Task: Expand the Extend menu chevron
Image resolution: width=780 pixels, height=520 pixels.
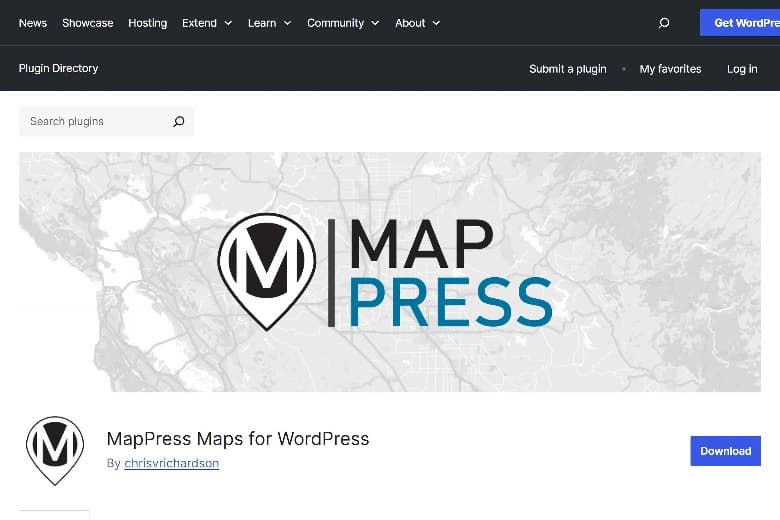Action: 228,23
